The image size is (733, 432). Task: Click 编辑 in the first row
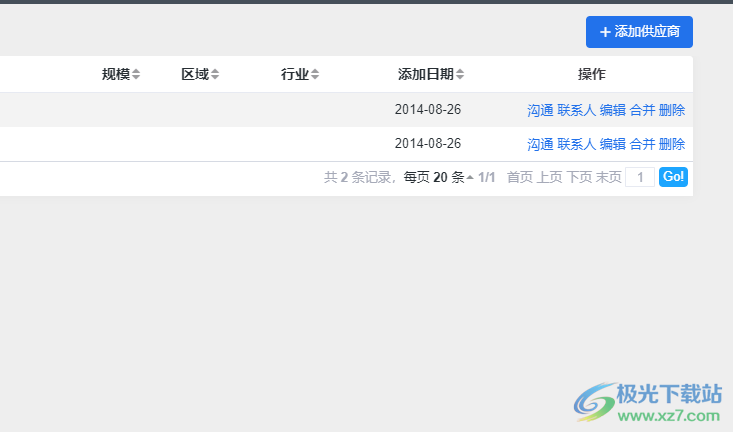[x=613, y=110]
